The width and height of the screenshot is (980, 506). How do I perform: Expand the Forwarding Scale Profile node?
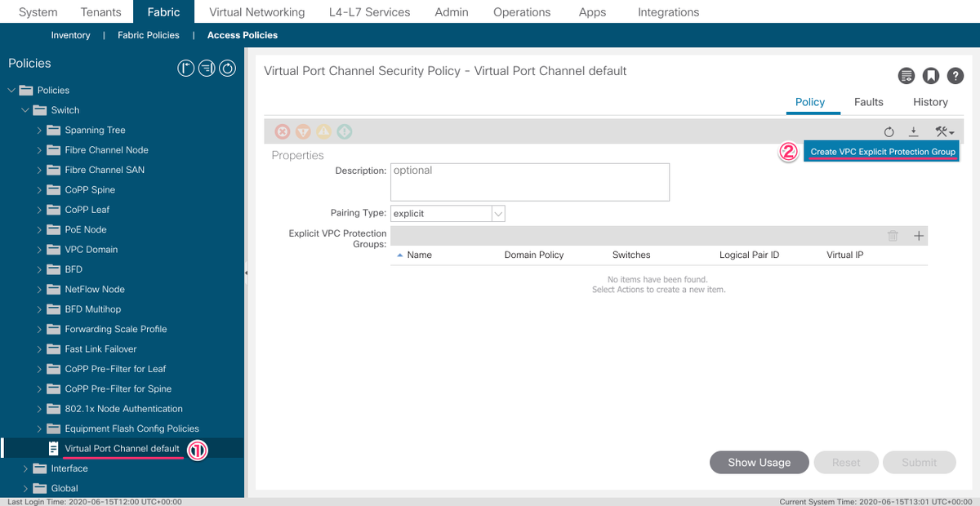click(39, 329)
